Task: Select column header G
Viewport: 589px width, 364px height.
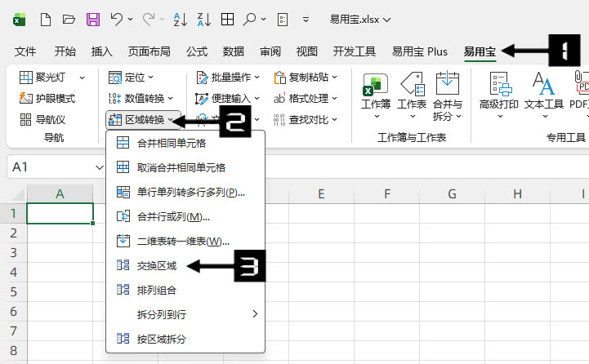Action: (452, 194)
